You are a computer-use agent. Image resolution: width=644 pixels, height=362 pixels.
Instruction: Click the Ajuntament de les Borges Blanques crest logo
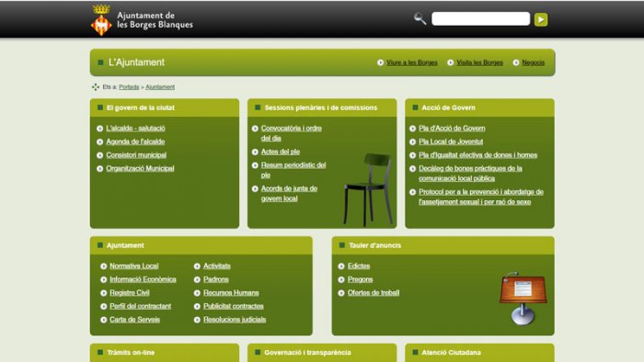pos(101,20)
